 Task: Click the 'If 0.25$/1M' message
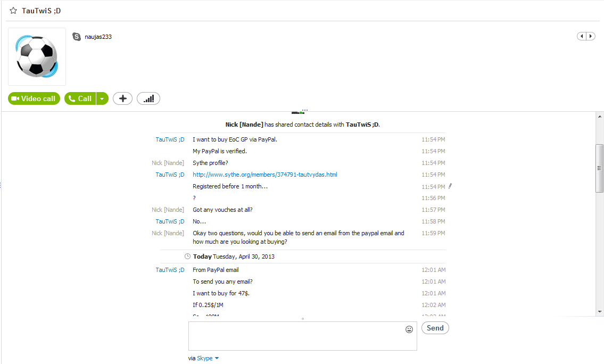pyautogui.click(x=208, y=305)
